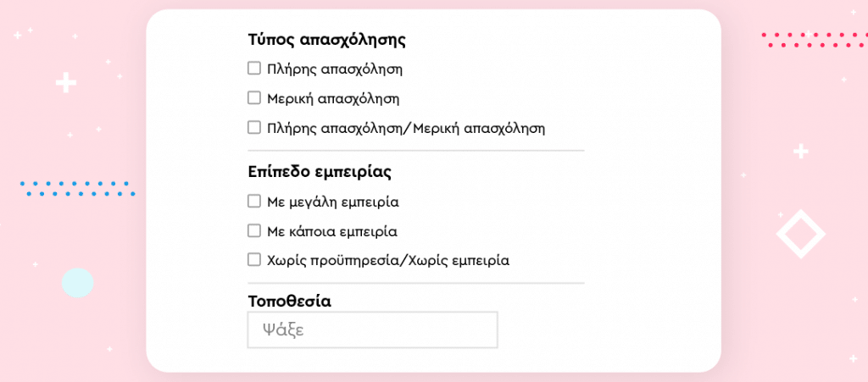Click the Με κάποια εμπειρία label text
The width and height of the screenshot is (868, 382).
[x=332, y=231]
